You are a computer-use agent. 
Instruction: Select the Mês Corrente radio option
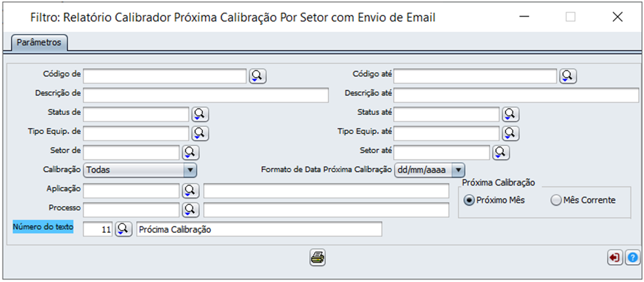pos(556,200)
